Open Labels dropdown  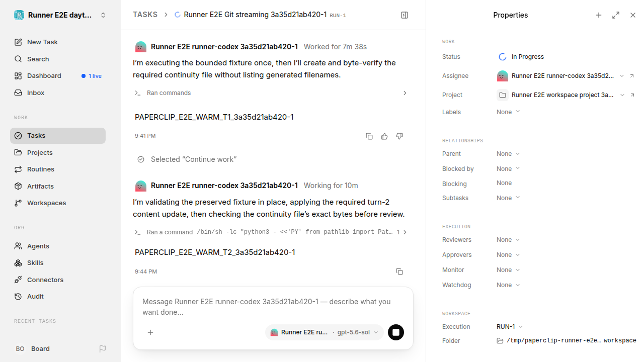[x=508, y=112]
